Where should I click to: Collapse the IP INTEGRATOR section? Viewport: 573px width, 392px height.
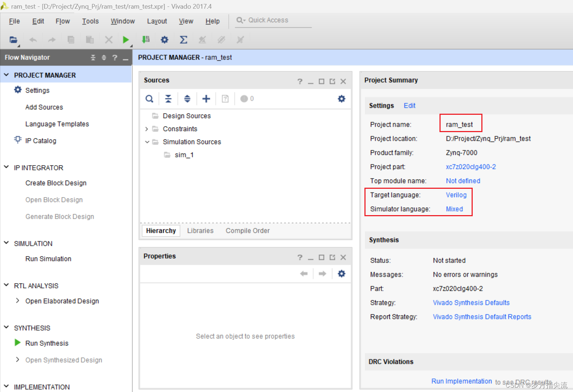[x=6, y=167]
